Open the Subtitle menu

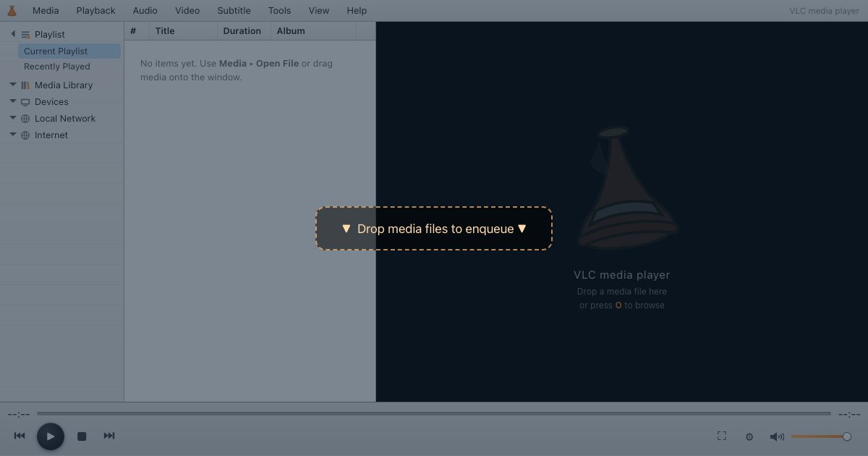(x=234, y=10)
